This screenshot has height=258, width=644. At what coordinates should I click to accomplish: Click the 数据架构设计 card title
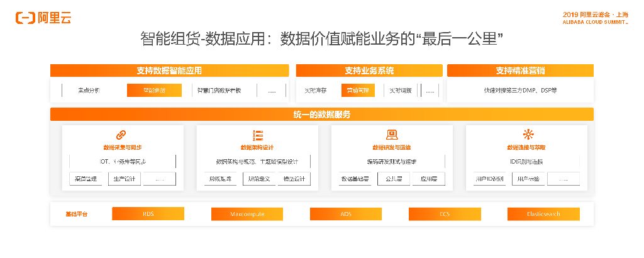click(257, 147)
